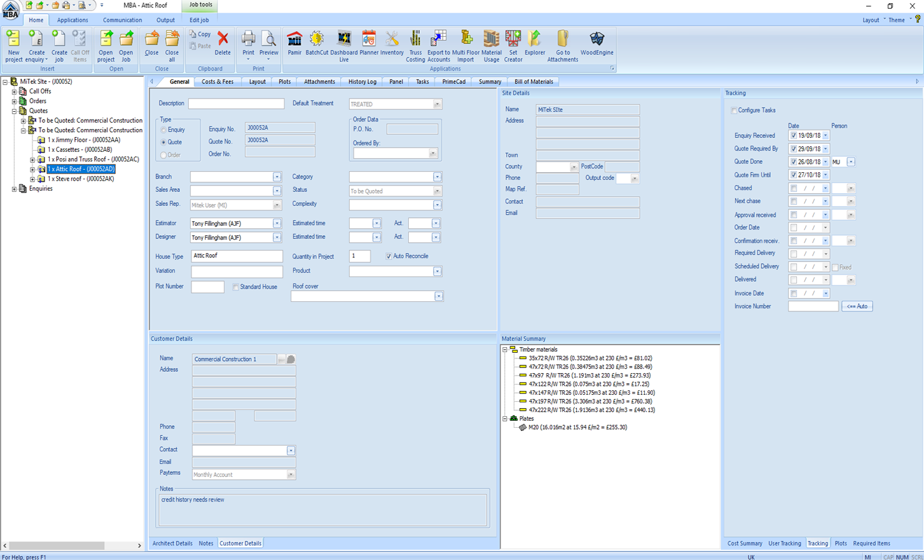The height and width of the screenshot is (560, 924).
Task: Click the Open Job icon
Action: click(126, 46)
